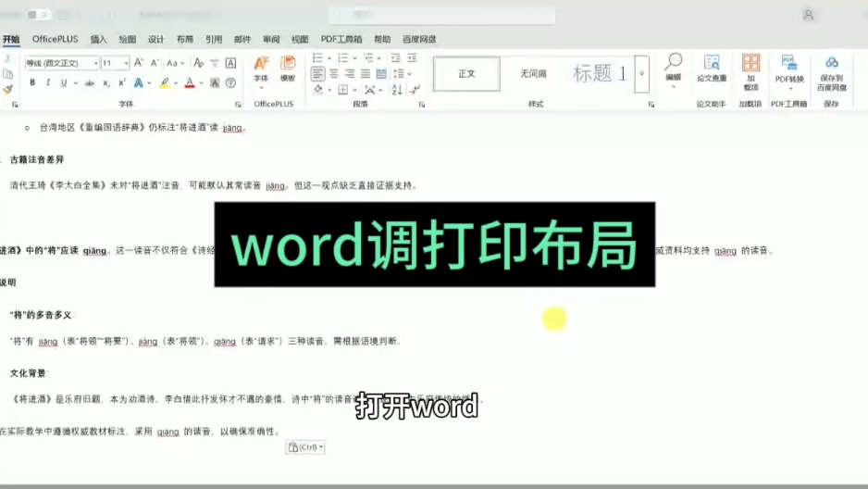The image size is (868, 489).
Task: Decrease paragraph indent
Action: pos(395,57)
